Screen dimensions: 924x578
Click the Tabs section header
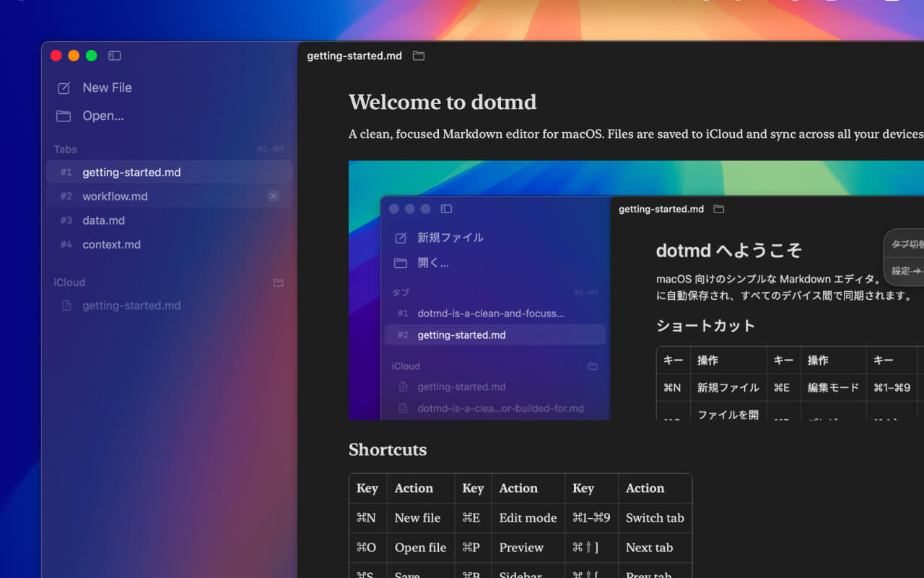coord(65,150)
